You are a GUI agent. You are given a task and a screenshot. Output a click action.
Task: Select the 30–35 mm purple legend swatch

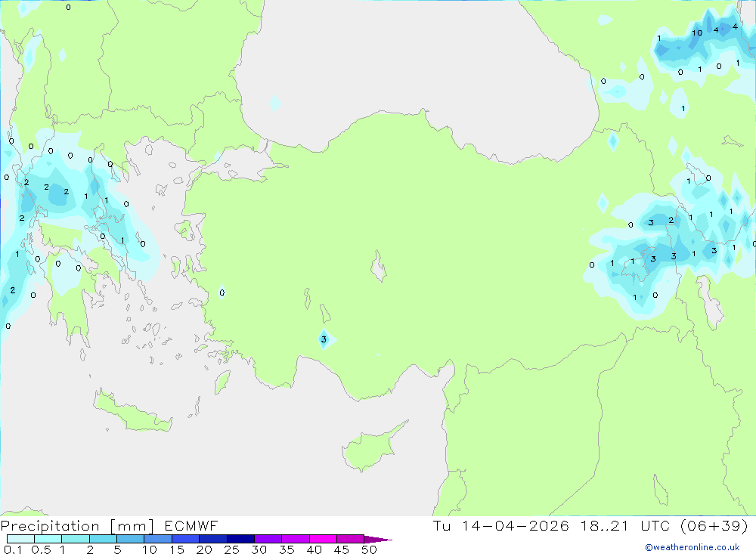click(268, 539)
